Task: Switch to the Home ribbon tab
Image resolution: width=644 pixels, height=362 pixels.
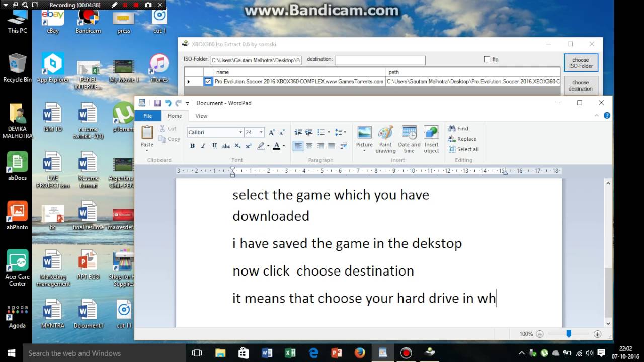Action: coord(175,116)
